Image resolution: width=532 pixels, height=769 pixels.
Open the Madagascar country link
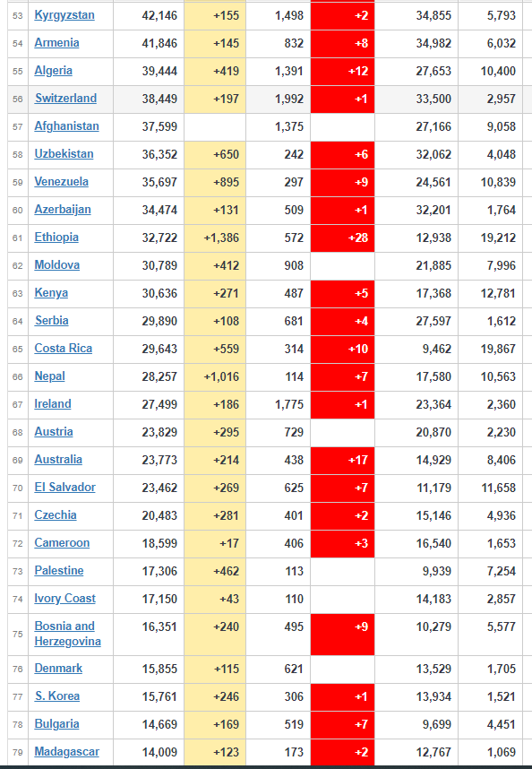(66, 751)
